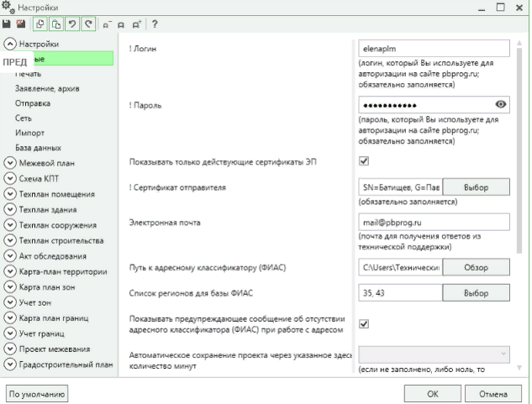Click the settings panel vertical scrollbar
Viewport: 532px width, 404px height.
point(519,168)
